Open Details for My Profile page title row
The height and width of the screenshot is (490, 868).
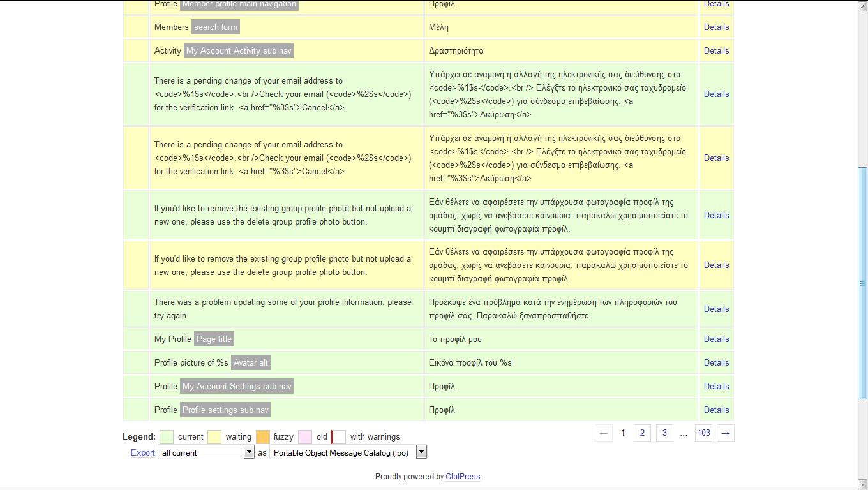pyautogui.click(x=716, y=339)
